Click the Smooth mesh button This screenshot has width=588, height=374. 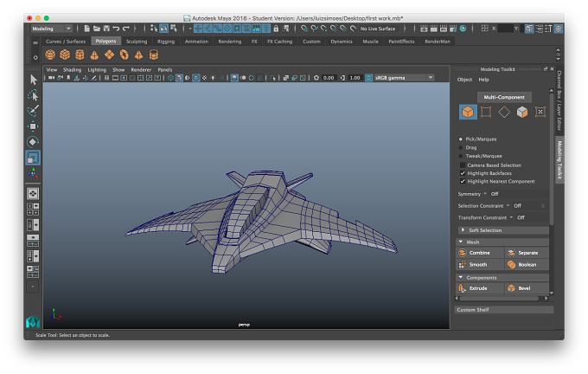pos(480,264)
